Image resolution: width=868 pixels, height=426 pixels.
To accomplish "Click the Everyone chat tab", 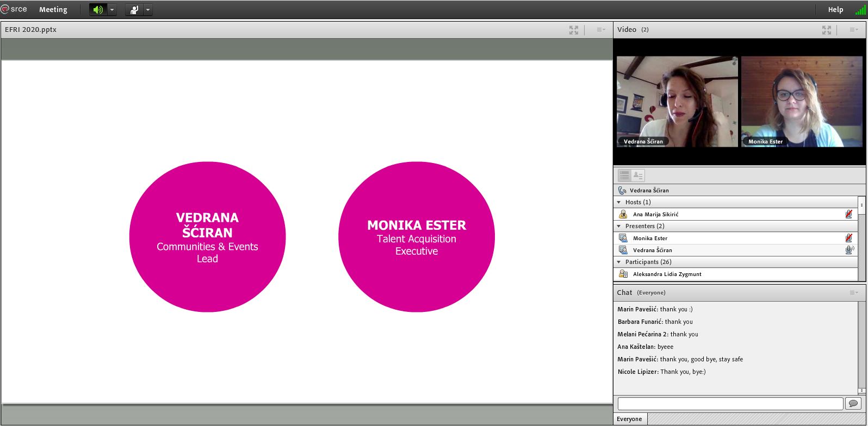I will (x=629, y=419).
